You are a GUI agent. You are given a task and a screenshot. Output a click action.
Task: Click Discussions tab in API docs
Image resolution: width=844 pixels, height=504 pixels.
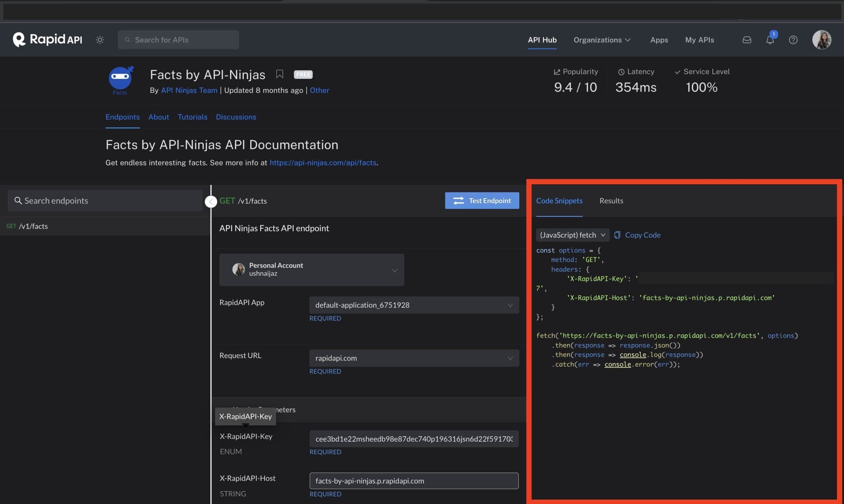click(x=236, y=116)
